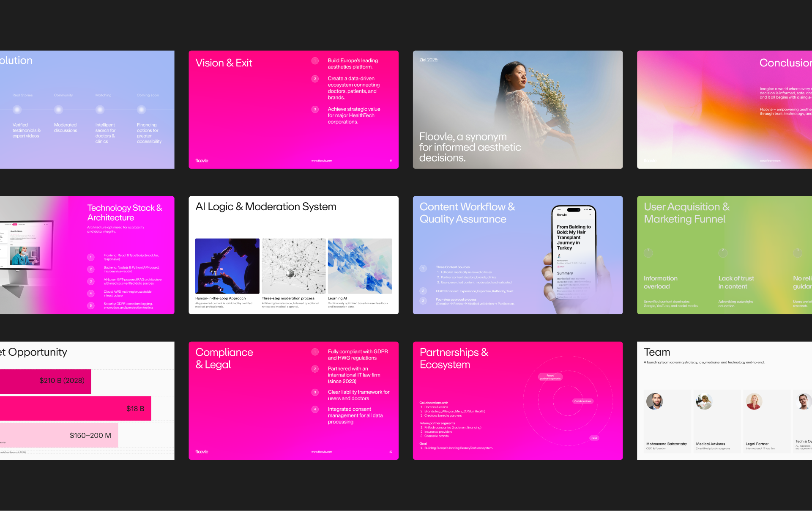Viewport: 812px width, 511px height.
Task: Select the microscope Human-in-the-Loop image
Action: (x=227, y=266)
